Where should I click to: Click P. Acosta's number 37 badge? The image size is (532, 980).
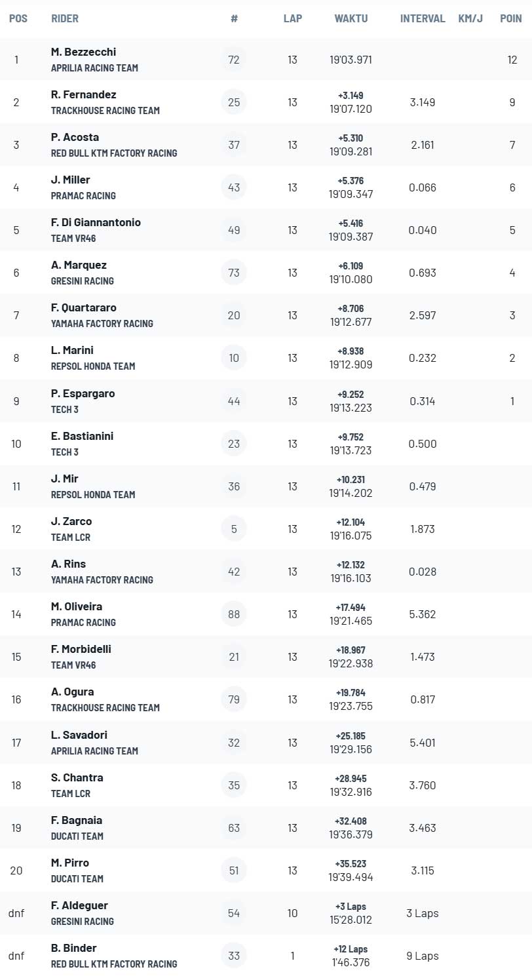tap(234, 145)
